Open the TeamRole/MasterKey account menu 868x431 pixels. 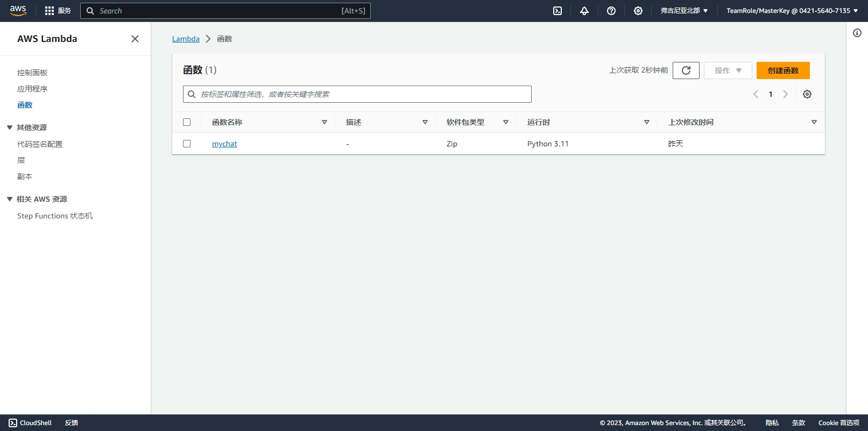pos(792,11)
